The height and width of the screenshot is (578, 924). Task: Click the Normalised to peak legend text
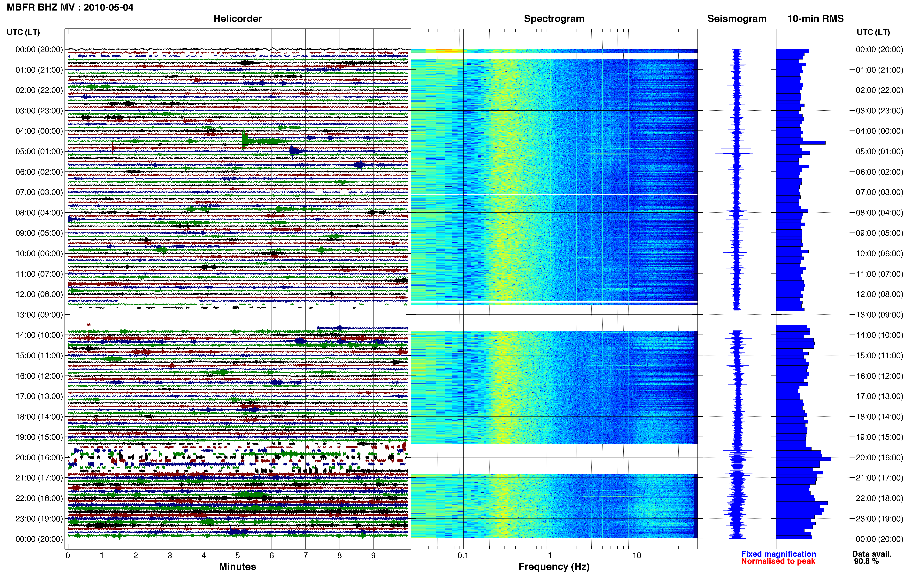[778, 561]
